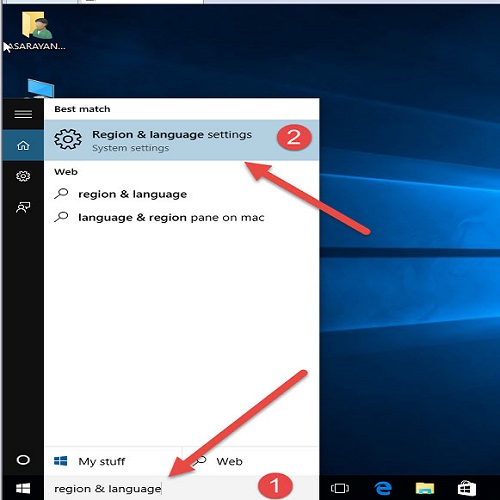Open the Store from taskbar
Viewport: 500px width, 500px height.
(x=467, y=488)
